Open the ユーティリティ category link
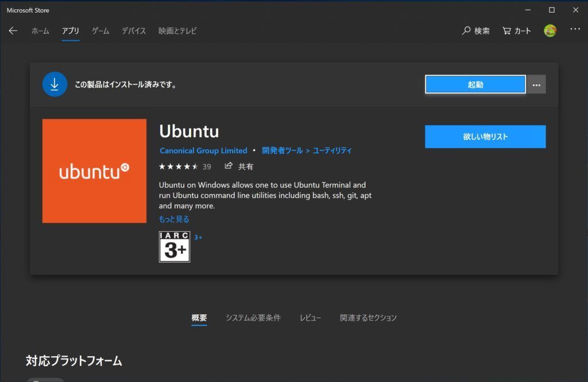 click(x=332, y=150)
